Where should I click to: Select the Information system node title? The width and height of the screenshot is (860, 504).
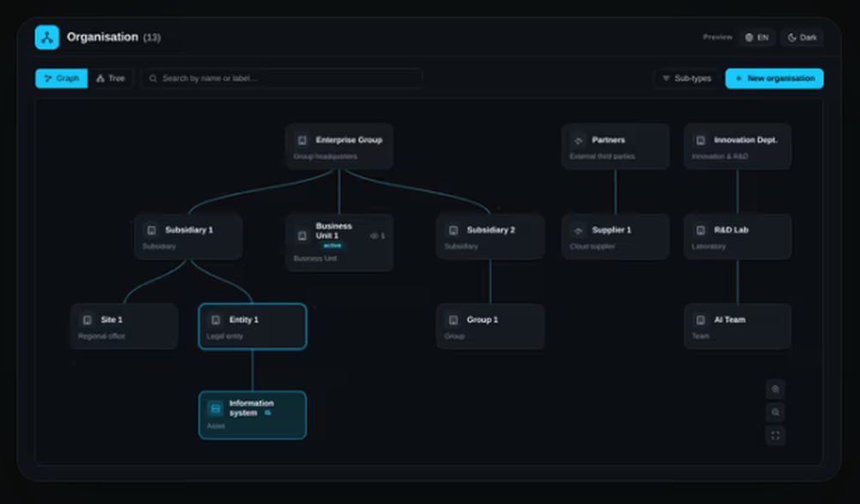pos(251,408)
